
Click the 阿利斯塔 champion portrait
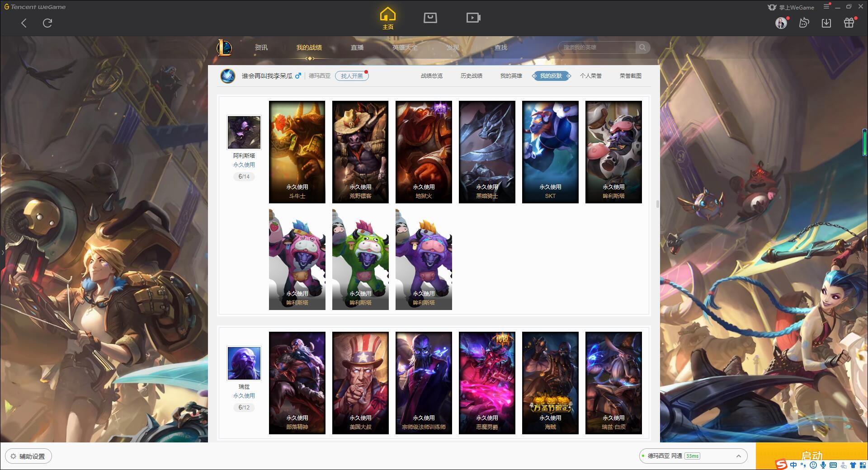(x=244, y=132)
